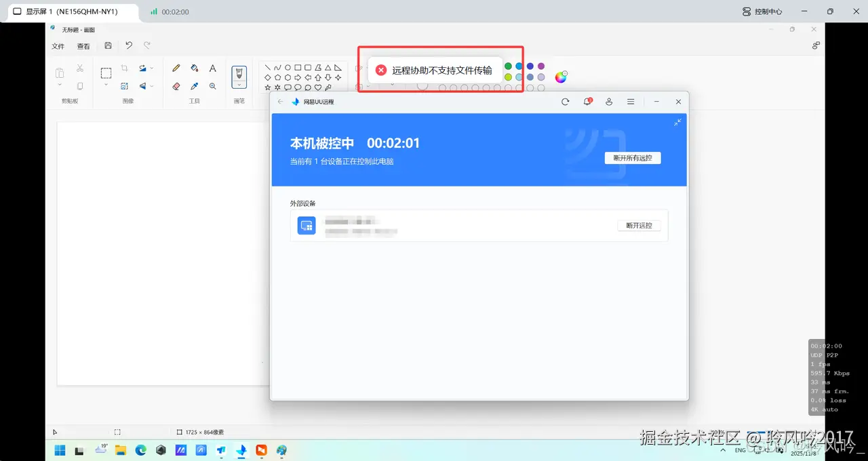This screenshot has width=868, height=461.
Task: Open the color wheel editor in Paint
Action: pyautogui.click(x=561, y=77)
